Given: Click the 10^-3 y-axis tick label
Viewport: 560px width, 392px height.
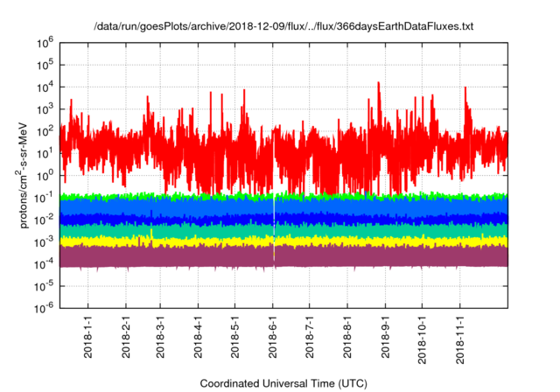Looking at the screenshot, I should click(44, 242).
